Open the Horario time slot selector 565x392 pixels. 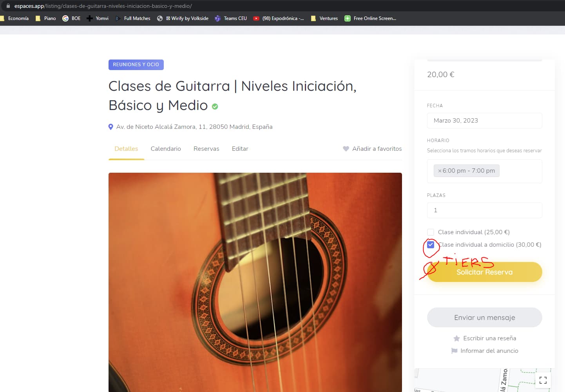[485, 171]
